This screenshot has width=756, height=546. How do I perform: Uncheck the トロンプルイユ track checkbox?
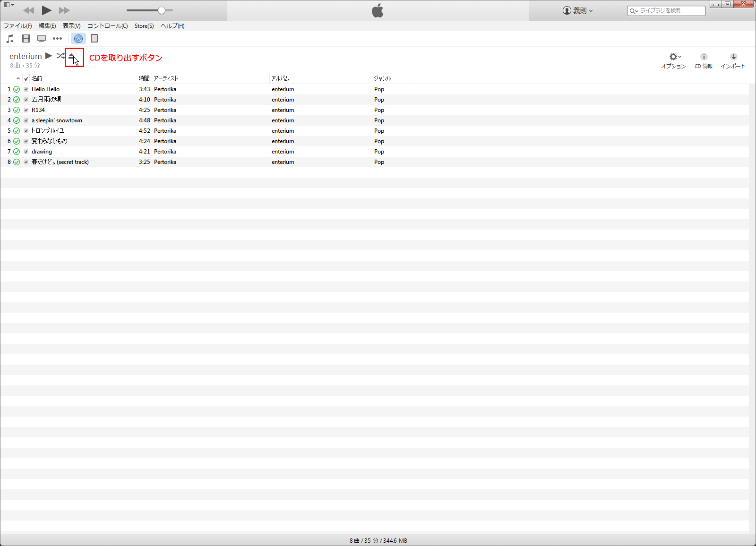[x=26, y=131]
